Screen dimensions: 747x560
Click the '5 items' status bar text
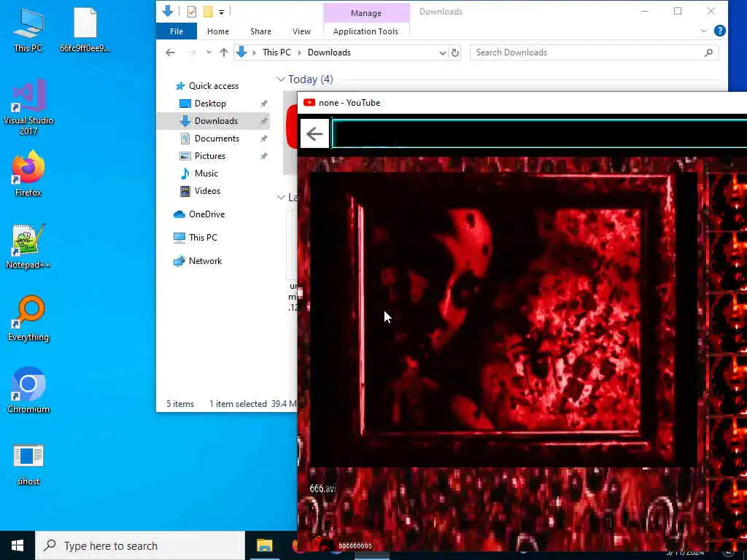180,404
